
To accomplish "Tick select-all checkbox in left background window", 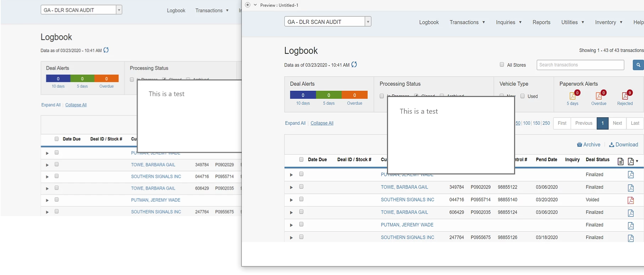I will [x=56, y=139].
